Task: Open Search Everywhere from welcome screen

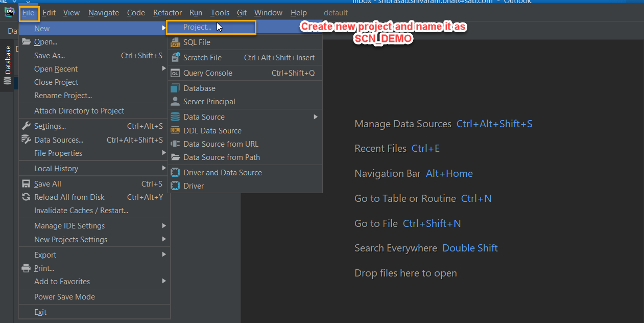Action: click(396, 248)
